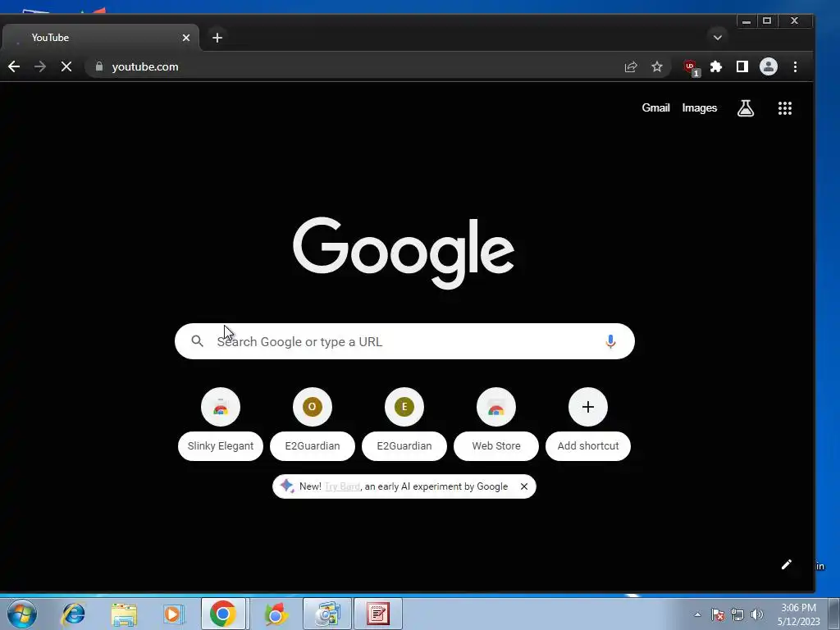This screenshot has width=840, height=630.
Task: Click the Add shortcut label
Action: [x=588, y=445]
